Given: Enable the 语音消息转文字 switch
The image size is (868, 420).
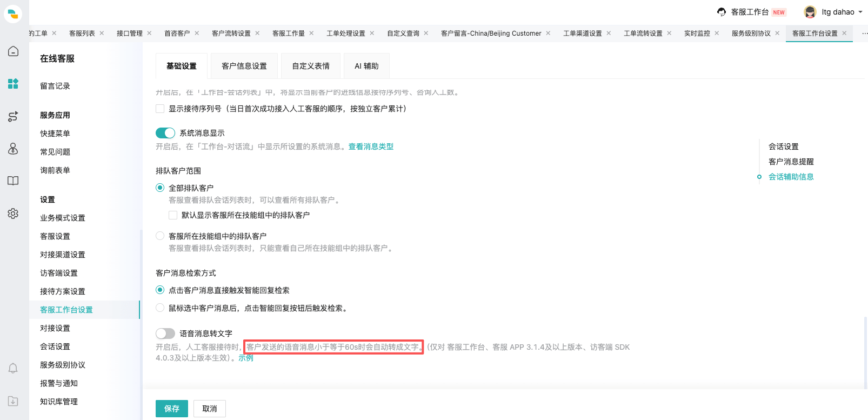Looking at the screenshot, I should (x=165, y=334).
